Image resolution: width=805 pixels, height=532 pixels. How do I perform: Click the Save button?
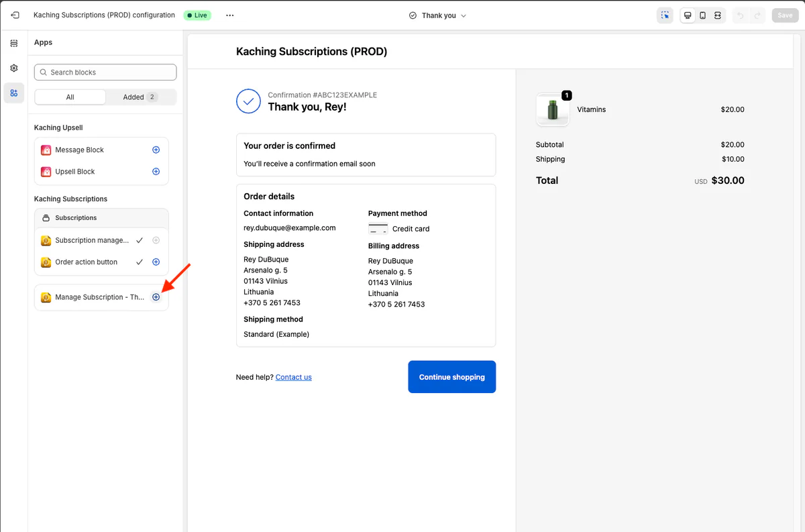[x=785, y=15]
